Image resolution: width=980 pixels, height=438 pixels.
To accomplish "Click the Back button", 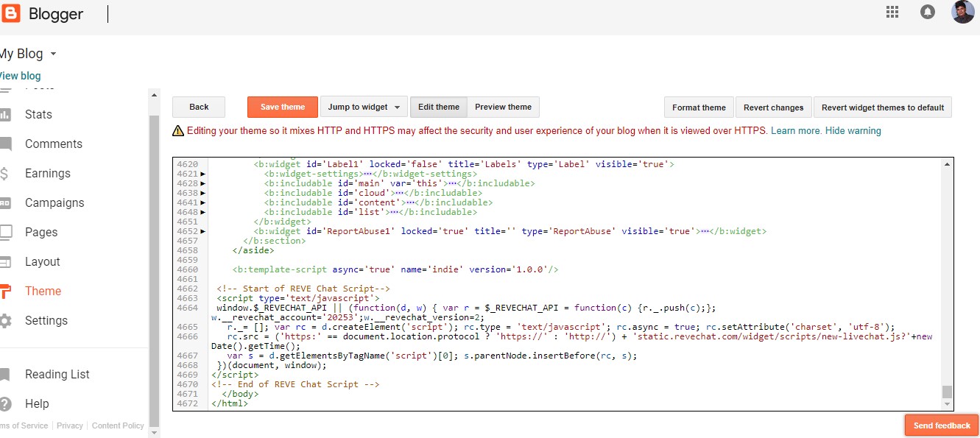I will point(199,107).
